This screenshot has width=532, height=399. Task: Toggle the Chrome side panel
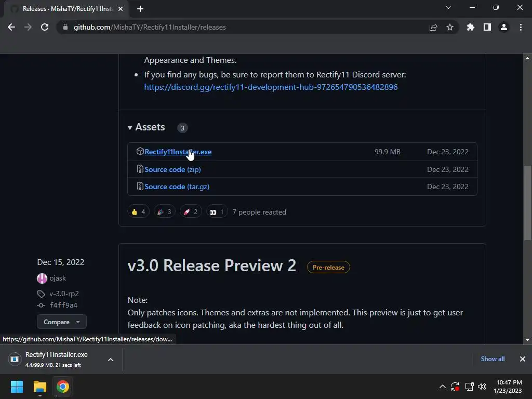pos(487,27)
